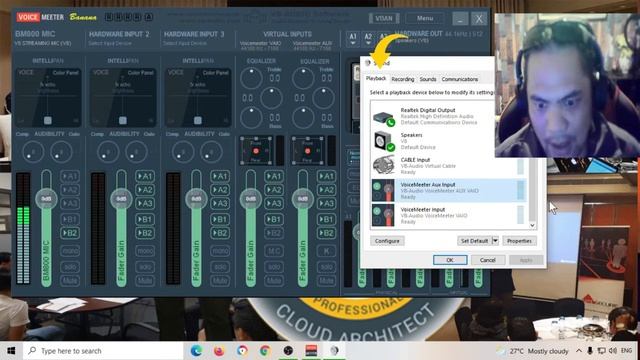Image resolution: width=640 pixels, height=360 pixels.
Task: Open the A2 hardware out device dropdown
Action: point(368,39)
